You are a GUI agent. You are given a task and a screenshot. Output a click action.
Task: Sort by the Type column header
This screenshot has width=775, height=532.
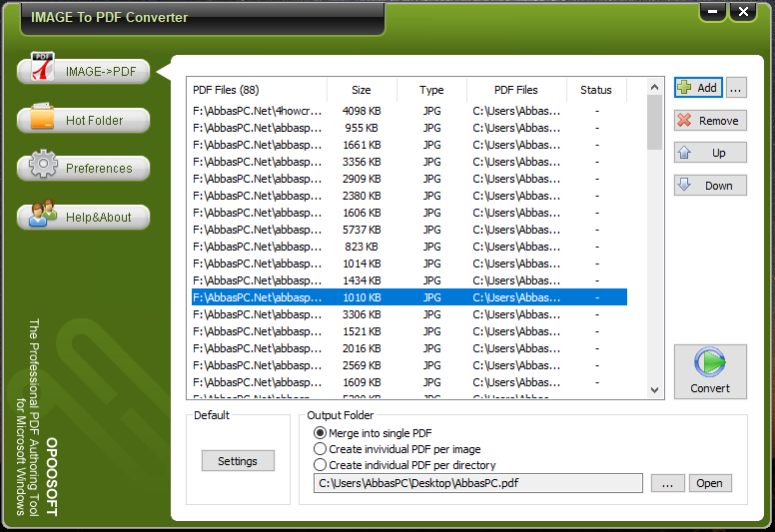coord(431,90)
